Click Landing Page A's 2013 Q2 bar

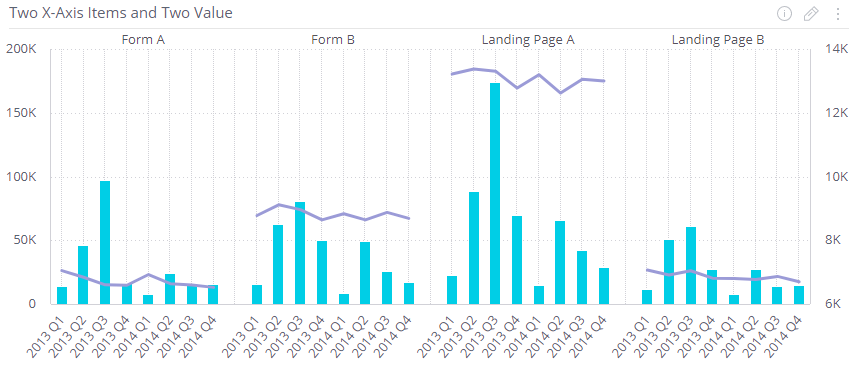[474, 248]
